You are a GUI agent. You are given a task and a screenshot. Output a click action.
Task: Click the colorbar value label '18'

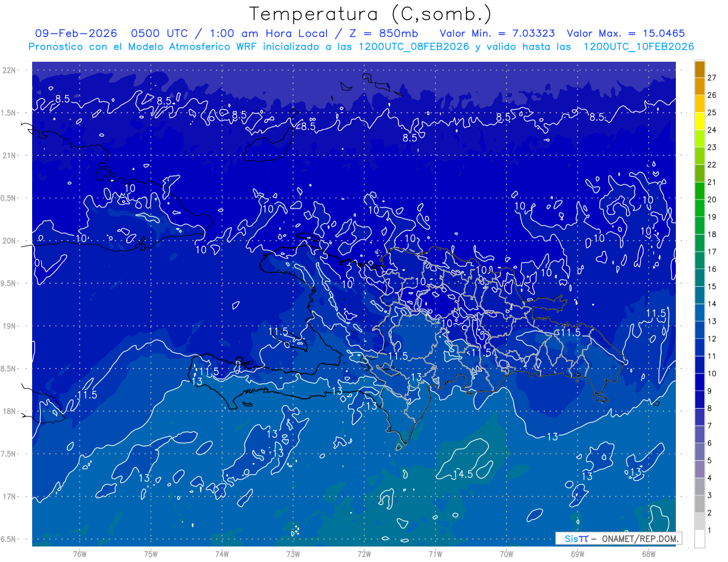[712, 234]
